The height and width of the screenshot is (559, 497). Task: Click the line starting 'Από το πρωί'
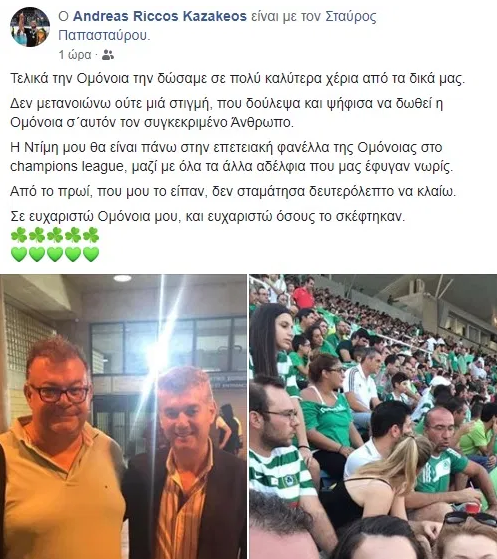point(233,192)
